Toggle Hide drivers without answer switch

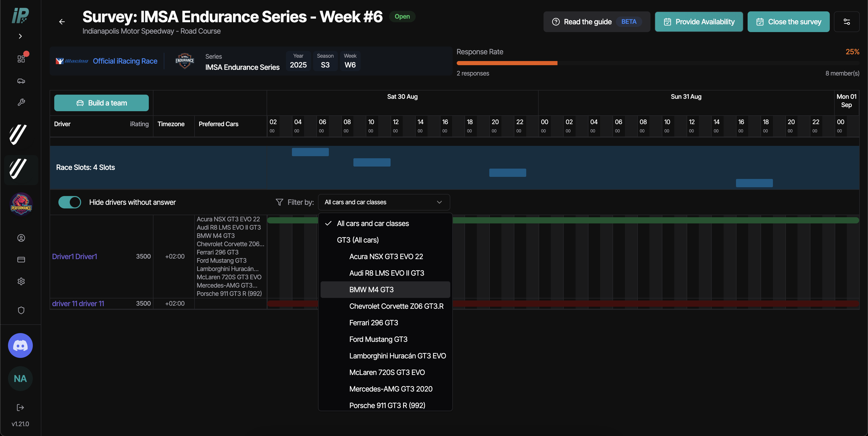click(70, 202)
